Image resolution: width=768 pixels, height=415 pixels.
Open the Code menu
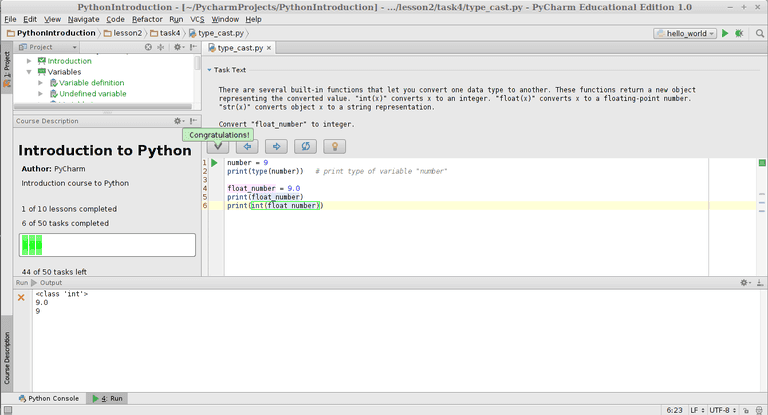pyautogui.click(x=115, y=19)
